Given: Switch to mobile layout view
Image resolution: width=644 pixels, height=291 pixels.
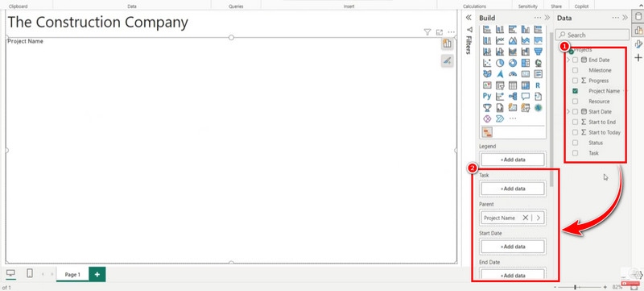Looking at the screenshot, I should (30, 273).
